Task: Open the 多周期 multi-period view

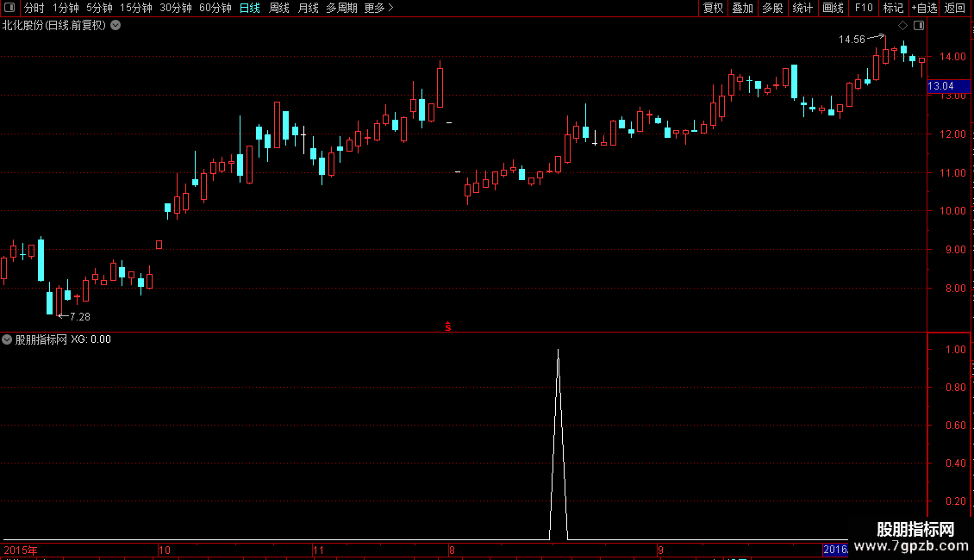Action: [x=341, y=8]
